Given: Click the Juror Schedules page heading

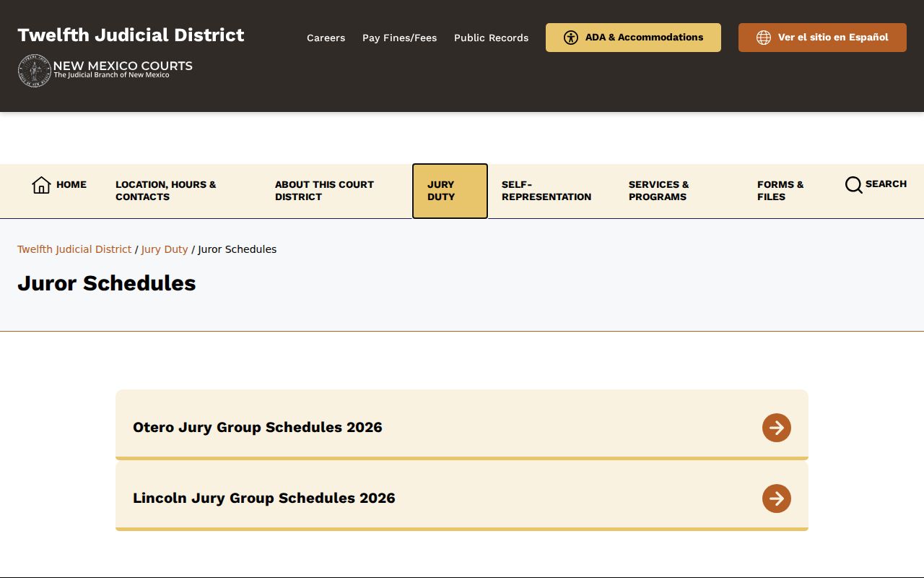Looking at the screenshot, I should click(107, 282).
